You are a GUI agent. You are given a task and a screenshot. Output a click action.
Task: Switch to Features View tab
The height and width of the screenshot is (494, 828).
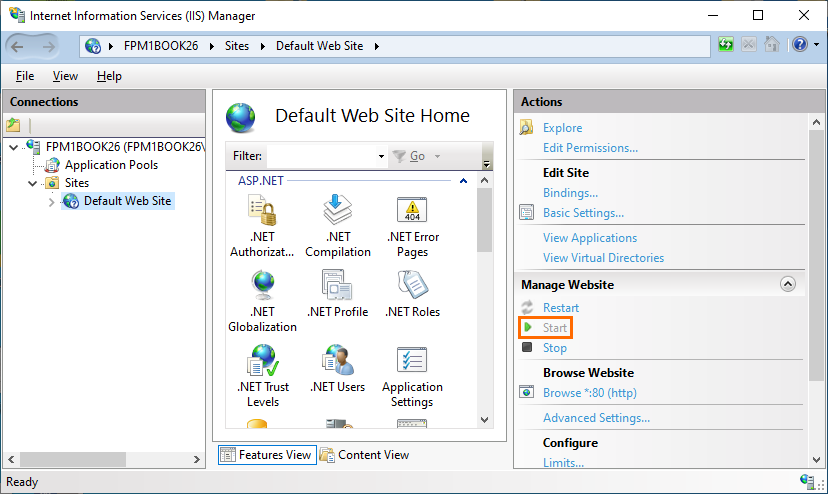[267, 455]
